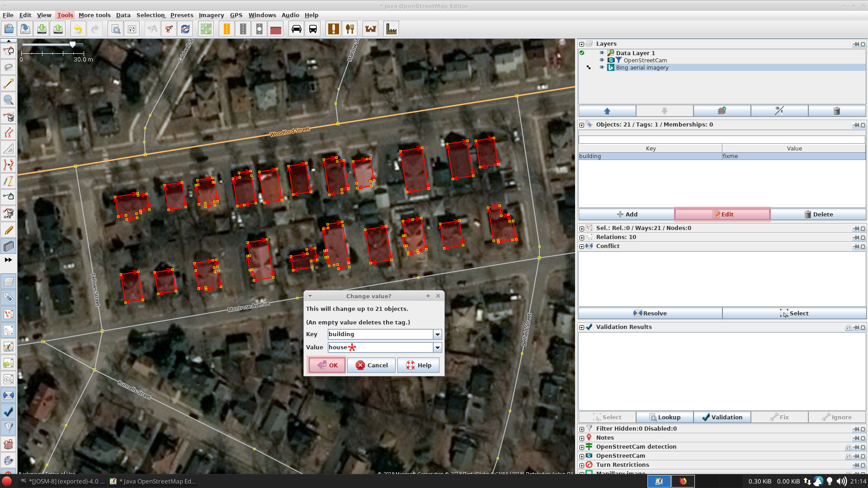Toggle visibility of the Bing aerial imagery layer

point(602,67)
